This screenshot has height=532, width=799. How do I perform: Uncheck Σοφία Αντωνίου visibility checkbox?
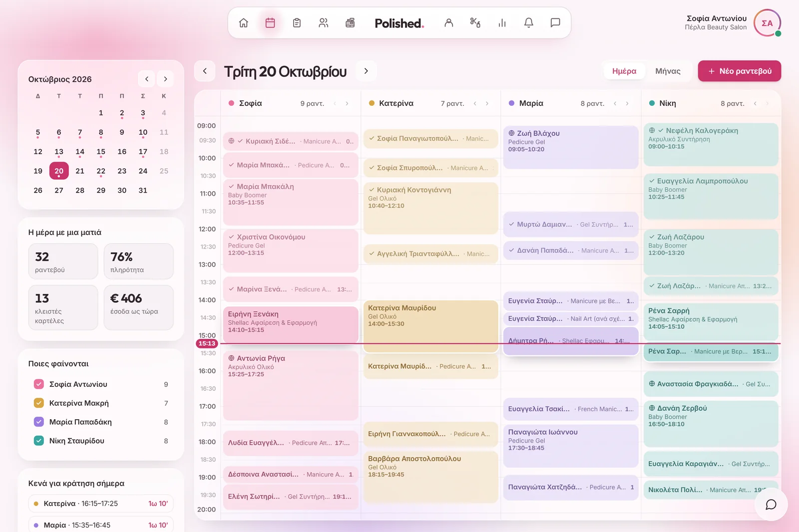[39, 384]
